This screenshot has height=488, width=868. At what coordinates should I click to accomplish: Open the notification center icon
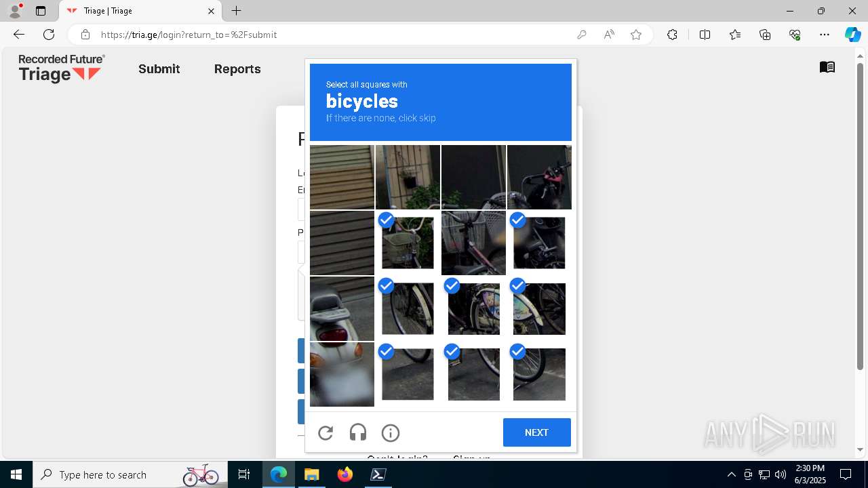[x=846, y=474]
